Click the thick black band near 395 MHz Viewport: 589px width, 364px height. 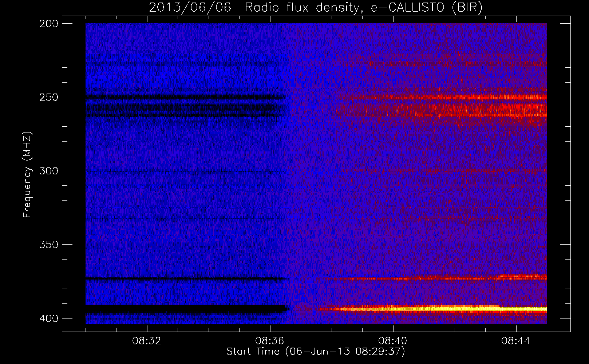pos(187,309)
